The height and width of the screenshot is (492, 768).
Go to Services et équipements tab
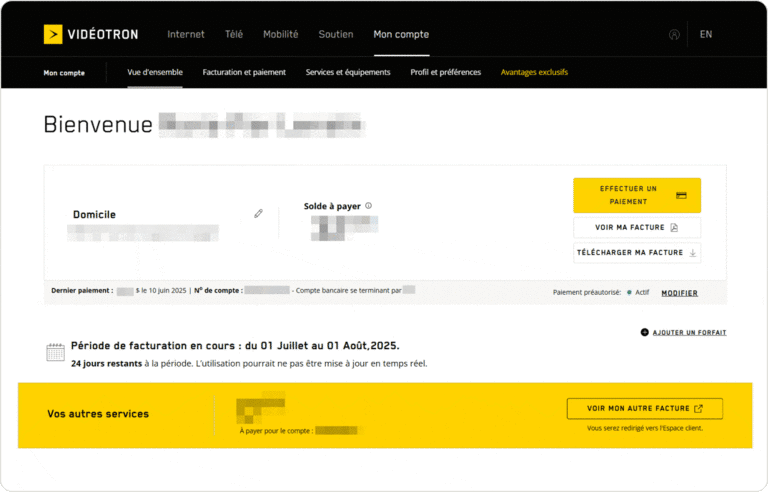348,72
